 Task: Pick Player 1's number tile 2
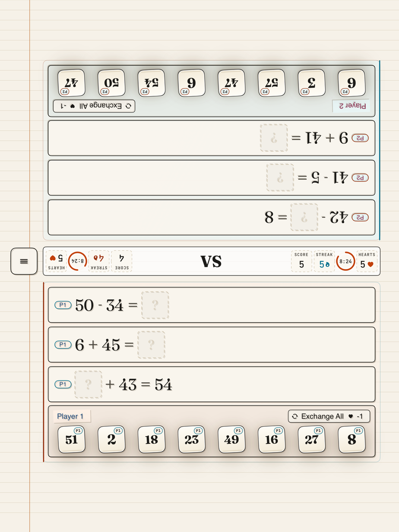coord(111,440)
